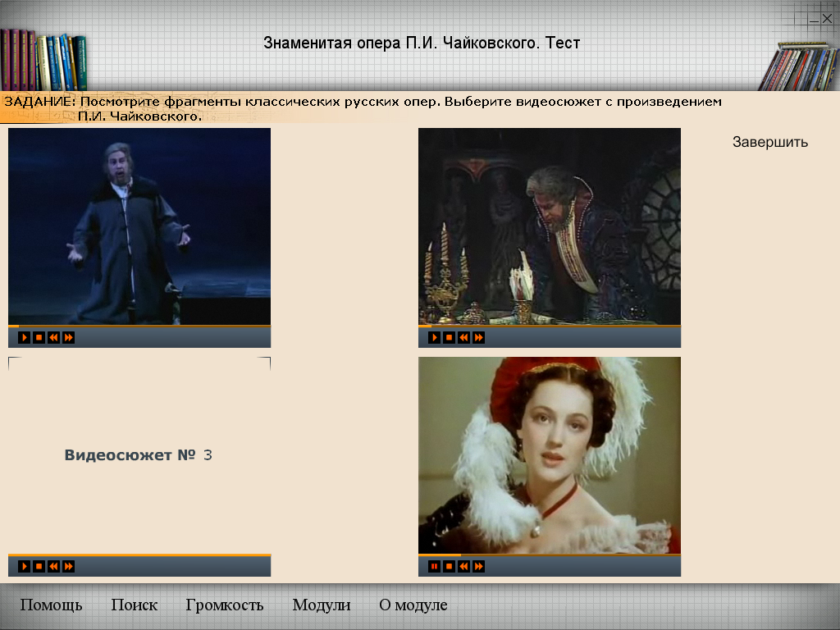The height and width of the screenshot is (630, 840).
Task: Stop the video of woman in feathered hat
Action: pyautogui.click(x=450, y=566)
